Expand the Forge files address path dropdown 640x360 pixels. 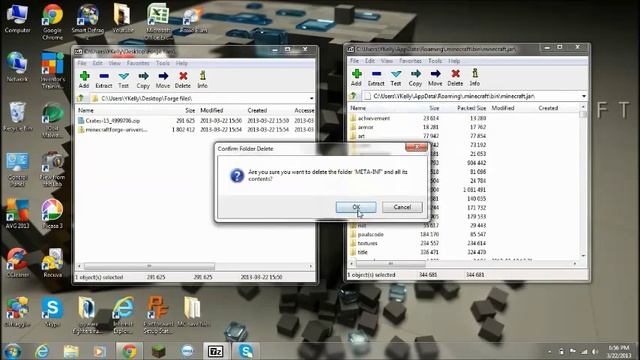click(311, 98)
